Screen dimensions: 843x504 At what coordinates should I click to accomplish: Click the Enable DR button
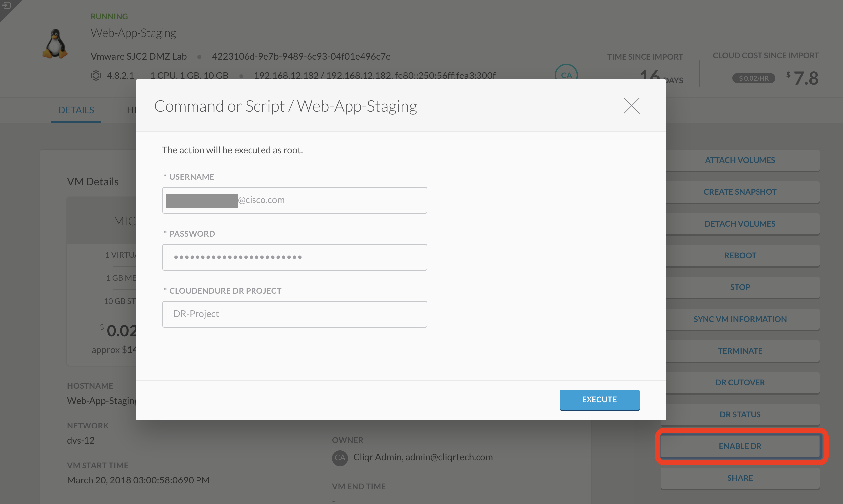click(x=740, y=446)
